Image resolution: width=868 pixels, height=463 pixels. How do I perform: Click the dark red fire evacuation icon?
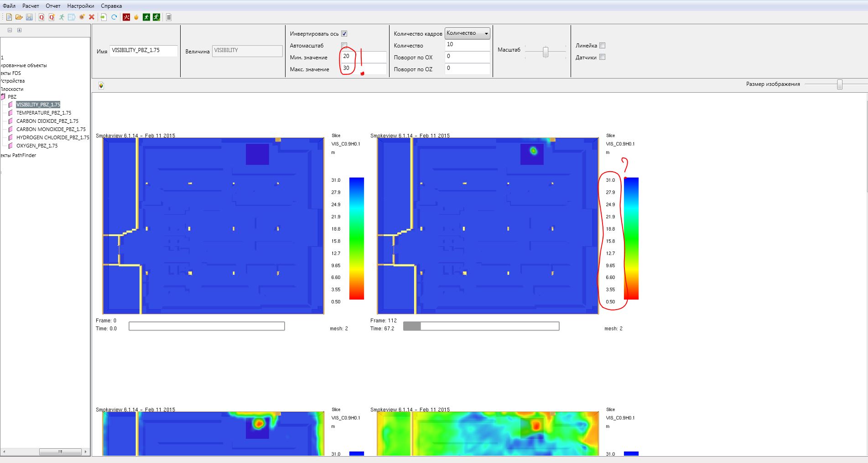[x=126, y=17]
